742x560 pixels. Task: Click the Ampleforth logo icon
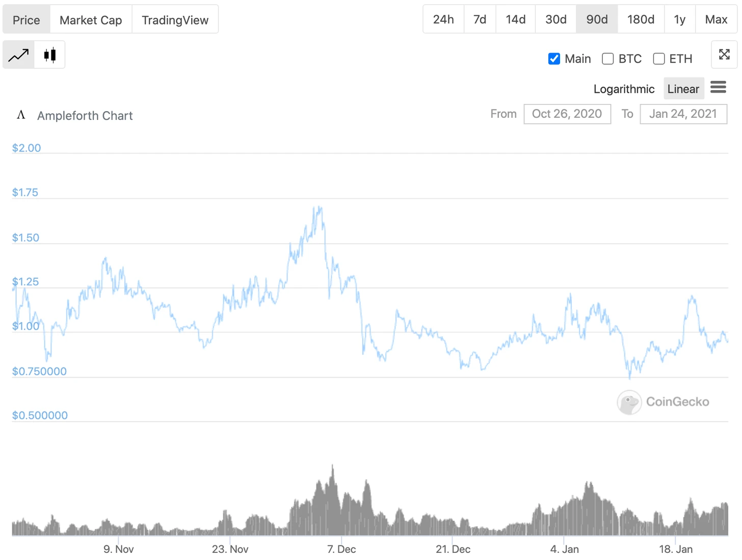click(21, 115)
